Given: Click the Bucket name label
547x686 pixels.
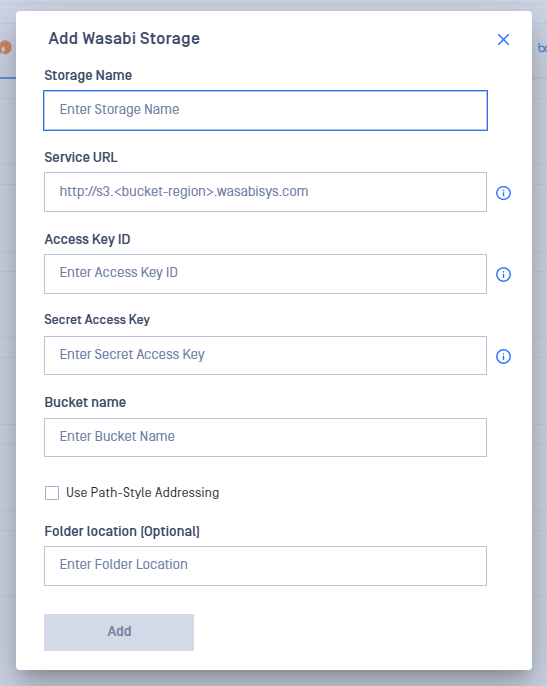Looking at the screenshot, I should pos(85,402).
